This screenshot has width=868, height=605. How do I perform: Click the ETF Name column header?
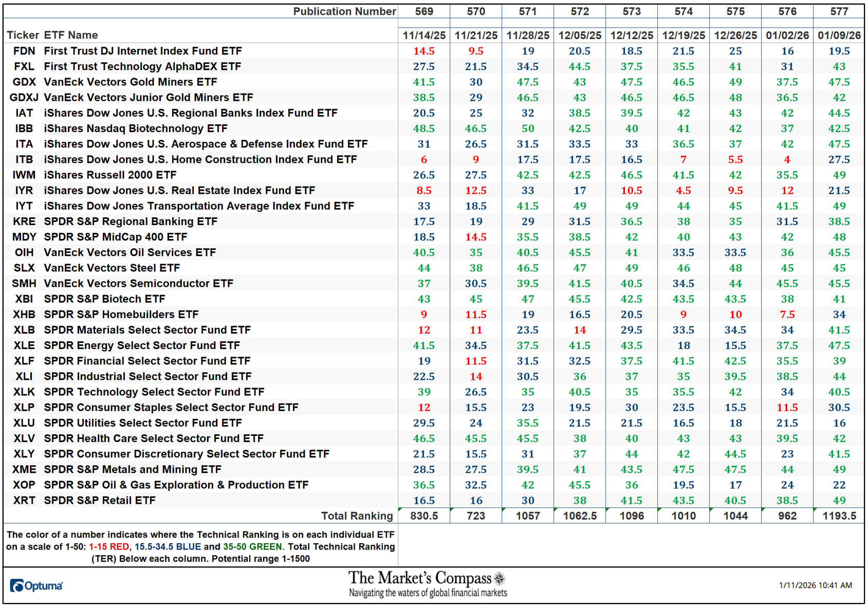(x=71, y=35)
